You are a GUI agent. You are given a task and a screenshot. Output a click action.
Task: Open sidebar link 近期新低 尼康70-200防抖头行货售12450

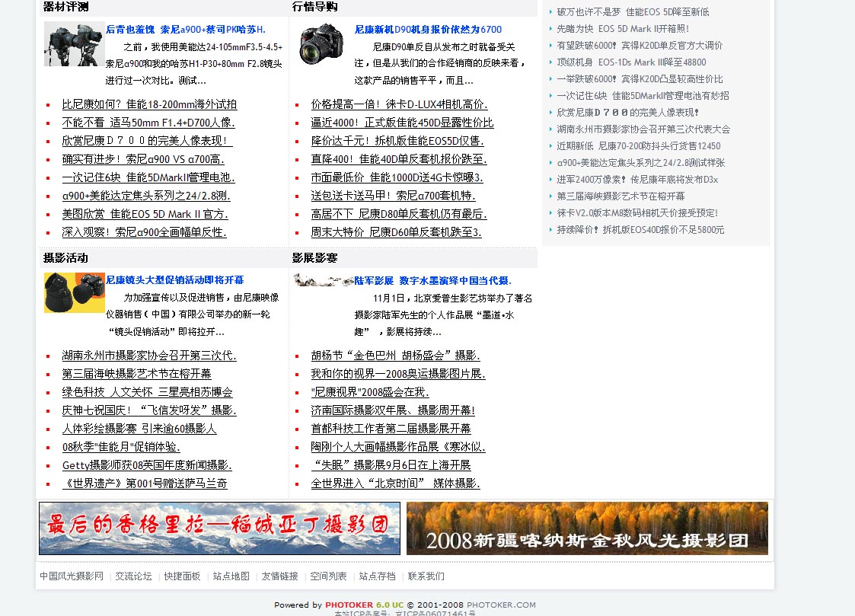tap(639, 146)
